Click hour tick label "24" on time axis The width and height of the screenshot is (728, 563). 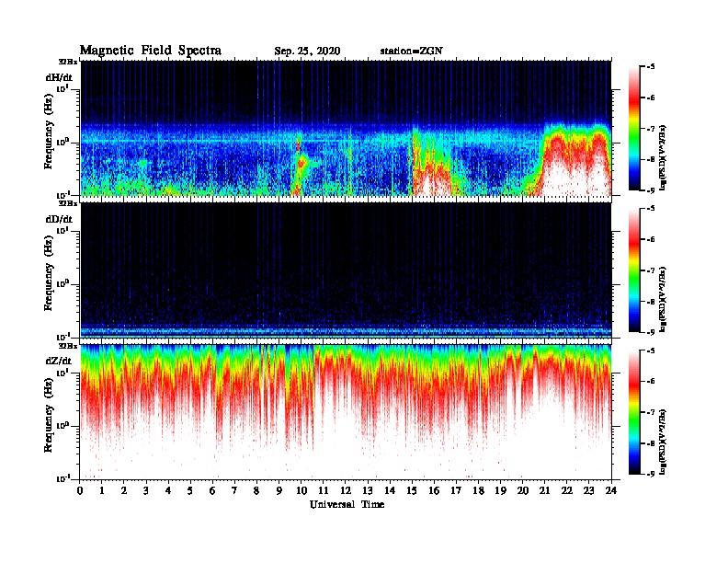pyautogui.click(x=611, y=490)
